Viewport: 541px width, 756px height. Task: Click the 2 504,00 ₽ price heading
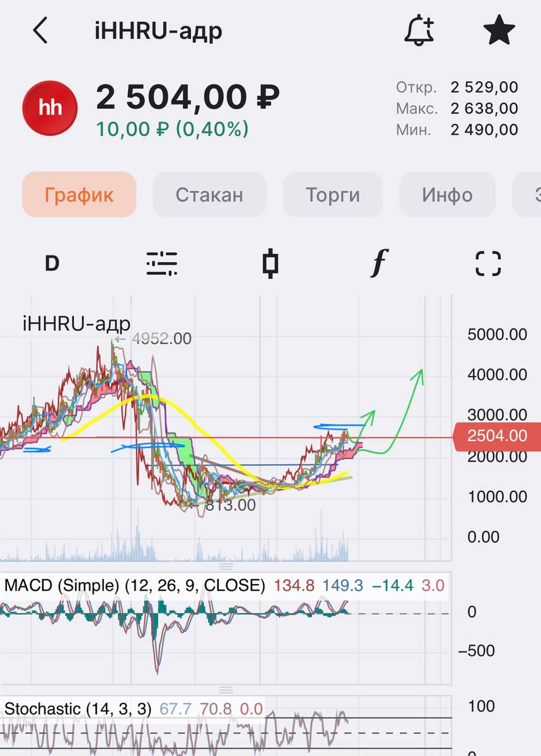pyautogui.click(x=188, y=97)
